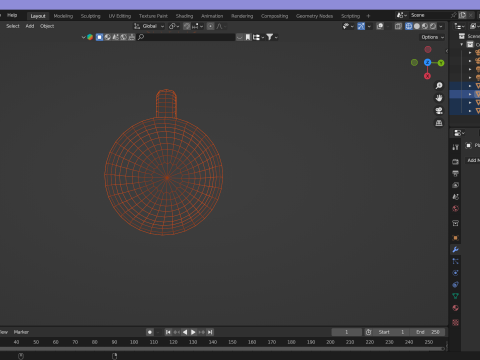Click the current frame field showing 1
The height and width of the screenshot is (360, 480).
(347, 332)
